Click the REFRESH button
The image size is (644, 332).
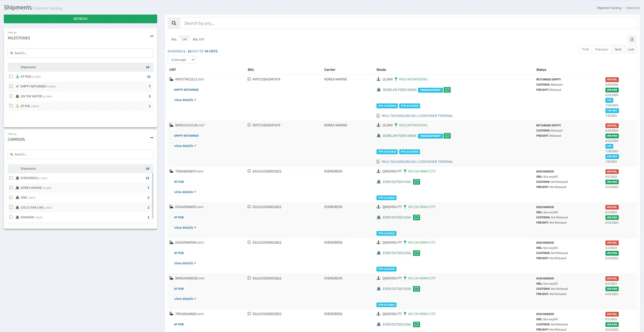80,19
